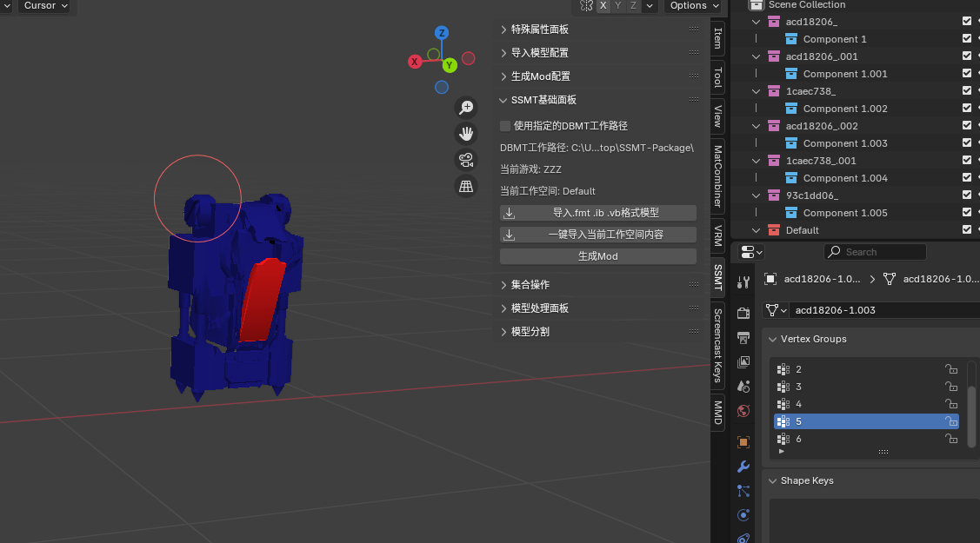Screen dimensions: 980x543
Task: Click the collection icon for 93c1dd06_
Action: pyautogui.click(x=774, y=195)
